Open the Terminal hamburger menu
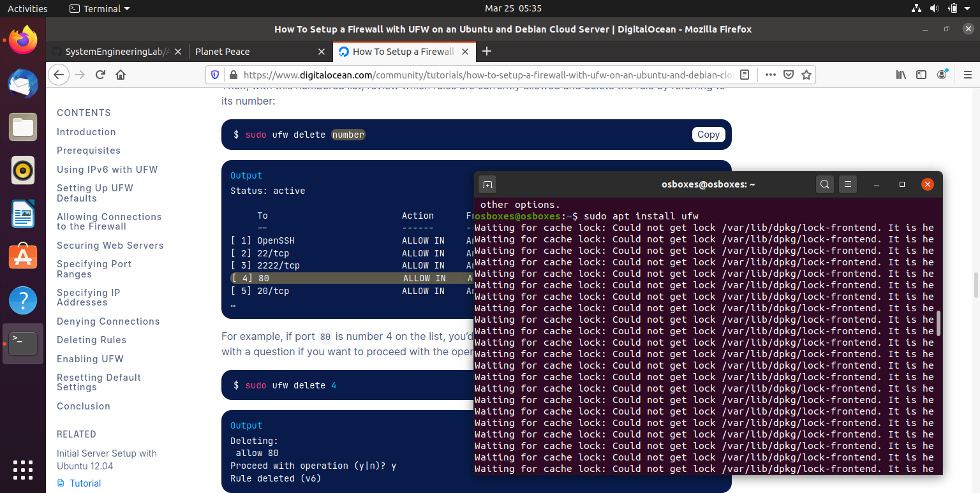This screenshot has width=980, height=493. (847, 184)
